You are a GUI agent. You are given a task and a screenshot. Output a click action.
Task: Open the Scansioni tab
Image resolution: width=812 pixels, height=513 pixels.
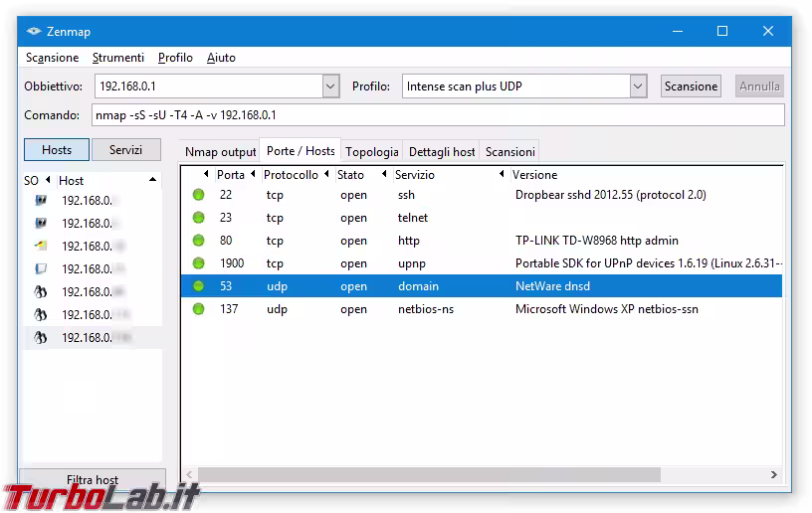(x=510, y=152)
